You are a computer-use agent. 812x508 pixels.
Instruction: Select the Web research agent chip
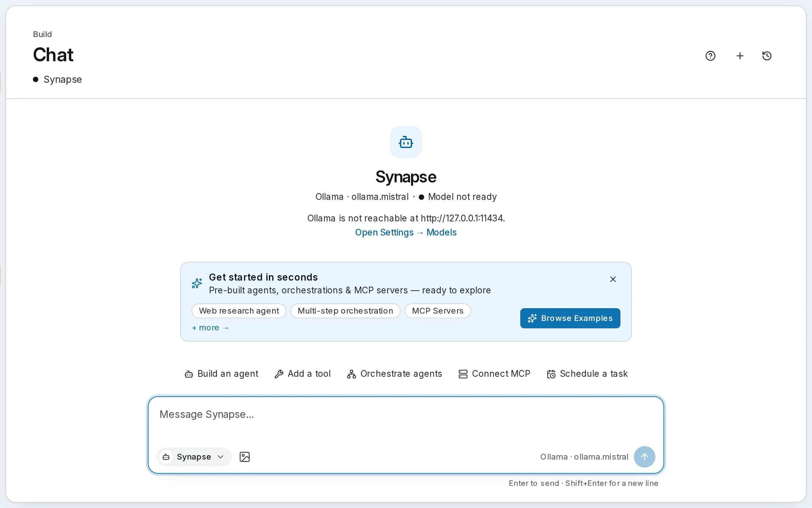click(239, 311)
